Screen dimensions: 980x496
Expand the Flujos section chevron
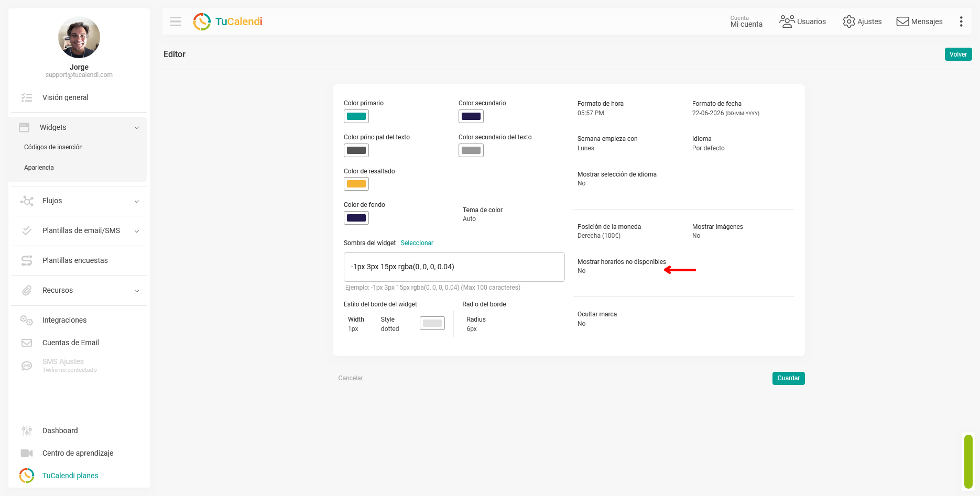tap(137, 201)
